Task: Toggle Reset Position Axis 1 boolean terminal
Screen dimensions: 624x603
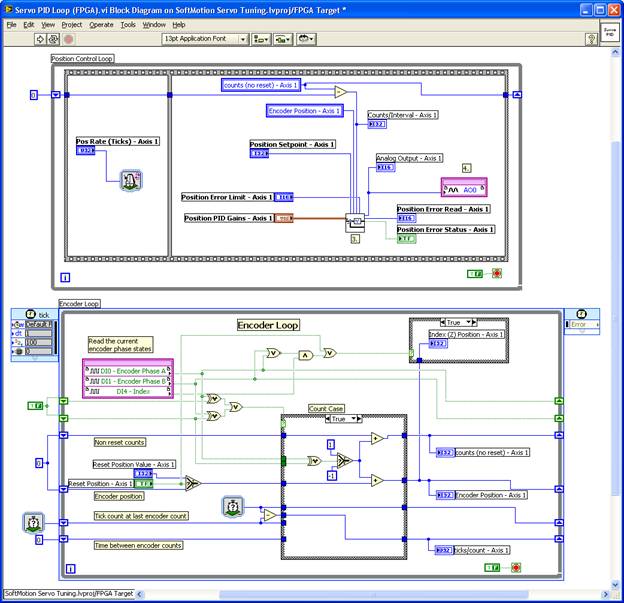Action: point(144,484)
